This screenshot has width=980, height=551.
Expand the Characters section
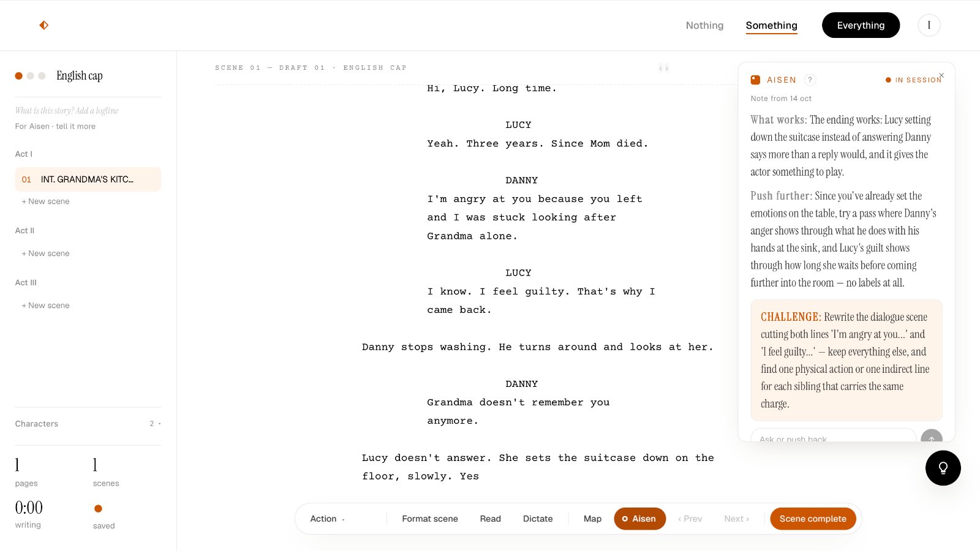coord(88,424)
